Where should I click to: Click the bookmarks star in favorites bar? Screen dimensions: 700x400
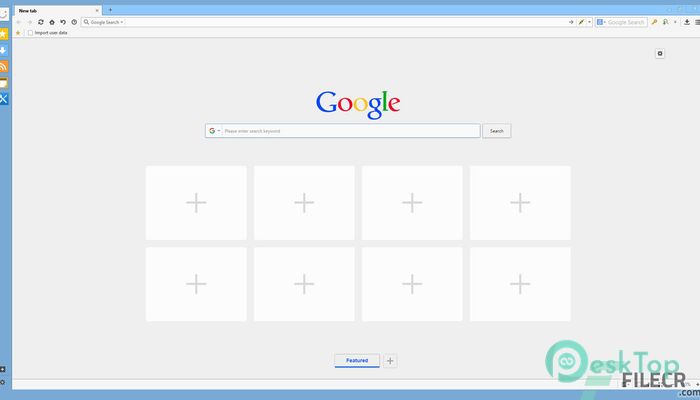[x=18, y=33]
